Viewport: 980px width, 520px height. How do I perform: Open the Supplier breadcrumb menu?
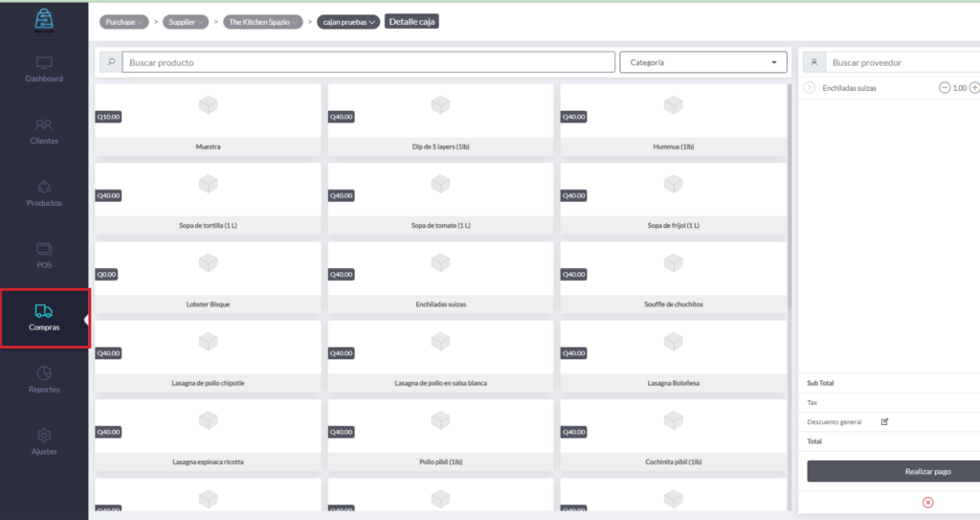point(187,21)
